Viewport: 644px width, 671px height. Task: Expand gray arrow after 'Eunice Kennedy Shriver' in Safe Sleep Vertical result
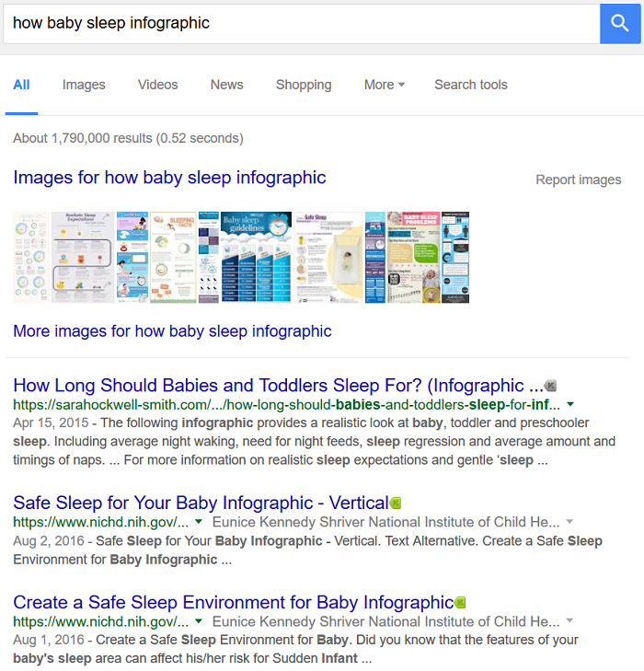[x=569, y=522]
